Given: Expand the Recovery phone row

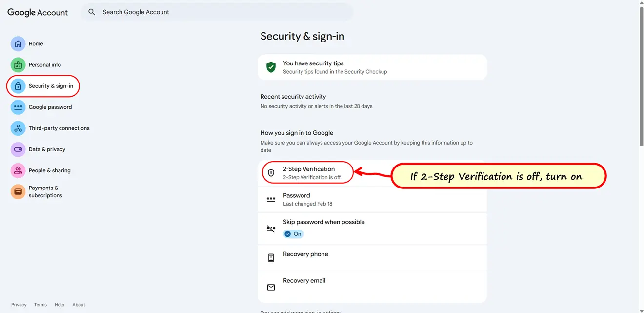Looking at the screenshot, I should (x=372, y=257).
